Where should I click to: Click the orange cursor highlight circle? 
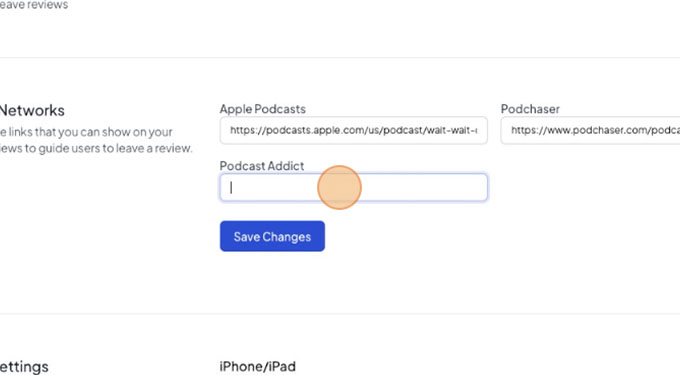click(339, 187)
